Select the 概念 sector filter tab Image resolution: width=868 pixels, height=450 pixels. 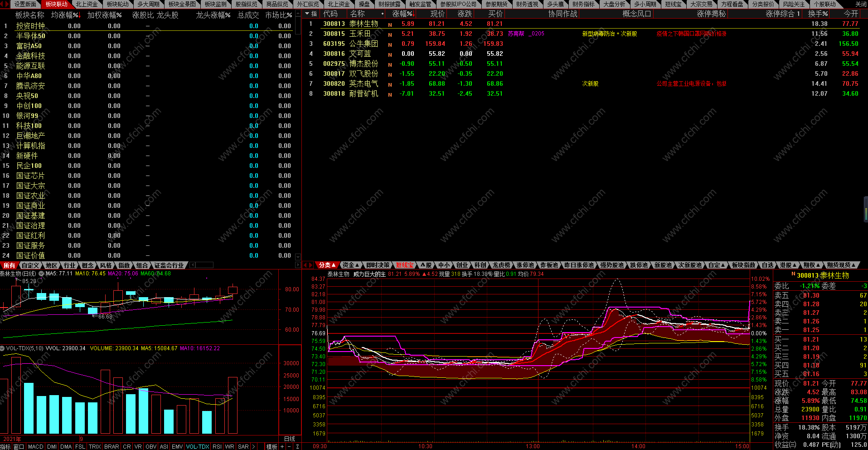tap(87, 265)
